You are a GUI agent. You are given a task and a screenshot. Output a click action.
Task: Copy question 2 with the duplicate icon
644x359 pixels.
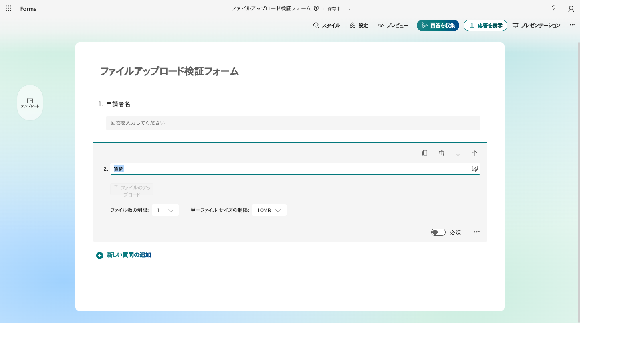(x=425, y=153)
